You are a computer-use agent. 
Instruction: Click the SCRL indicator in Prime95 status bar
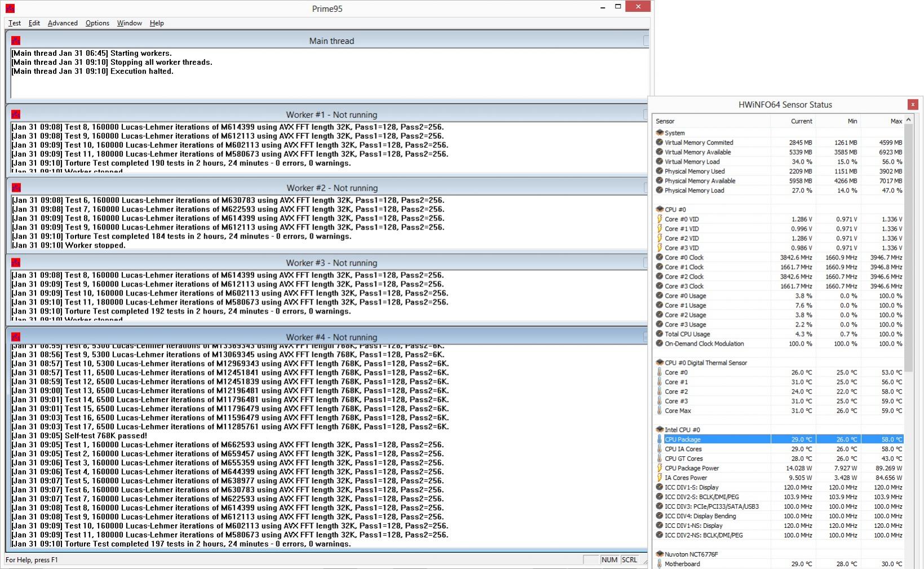629,560
